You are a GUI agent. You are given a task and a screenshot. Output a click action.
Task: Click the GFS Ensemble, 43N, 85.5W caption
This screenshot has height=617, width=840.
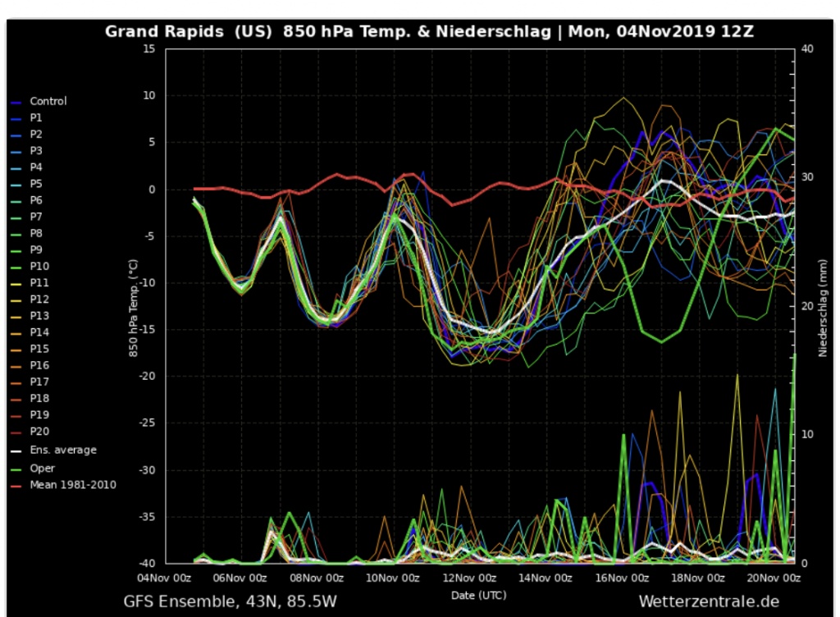coord(230,601)
